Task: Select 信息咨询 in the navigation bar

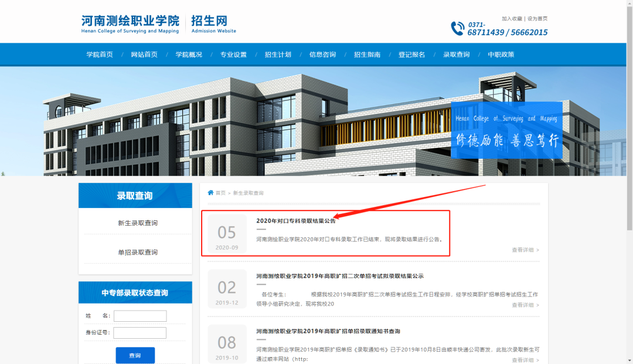Action: coord(322,55)
